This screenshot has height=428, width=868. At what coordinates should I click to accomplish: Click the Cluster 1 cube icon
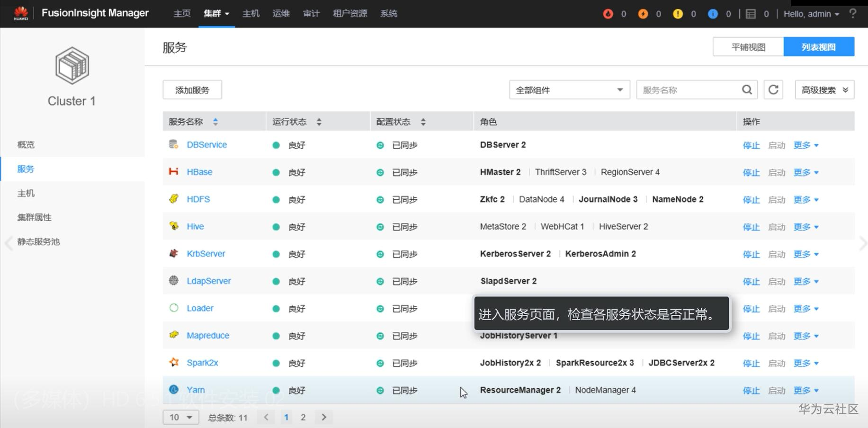coord(72,65)
